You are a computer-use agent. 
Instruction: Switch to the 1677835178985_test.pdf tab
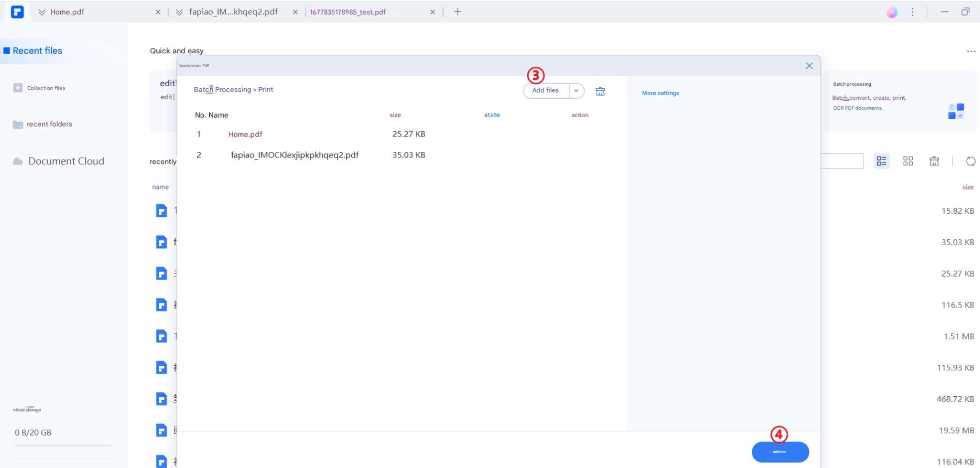348,12
